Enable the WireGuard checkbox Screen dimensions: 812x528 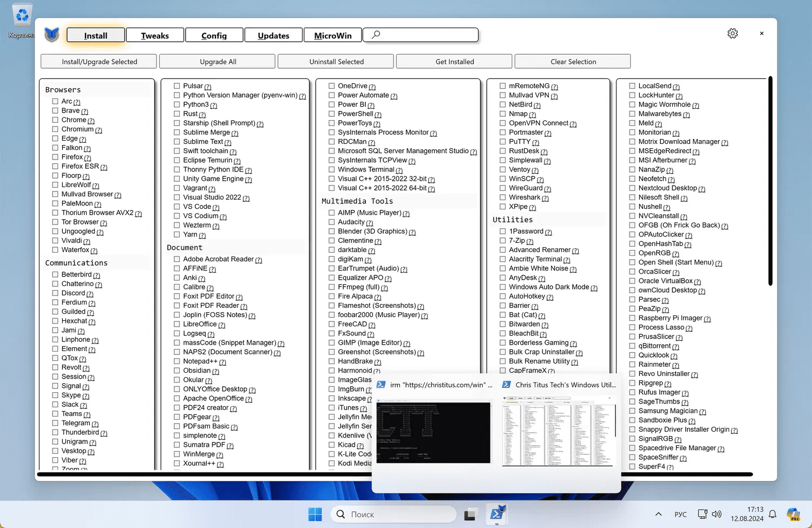tap(503, 188)
